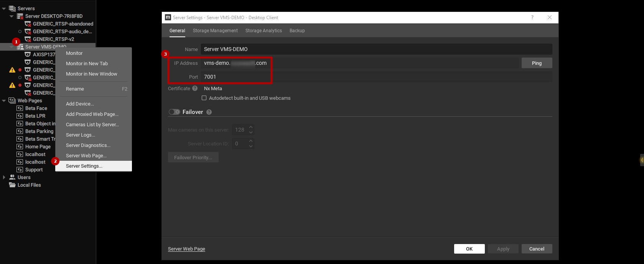The height and width of the screenshot is (264, 644).
Task: Focus the Name field containing Server VMS-DEMO
Action: pos(376,49)
